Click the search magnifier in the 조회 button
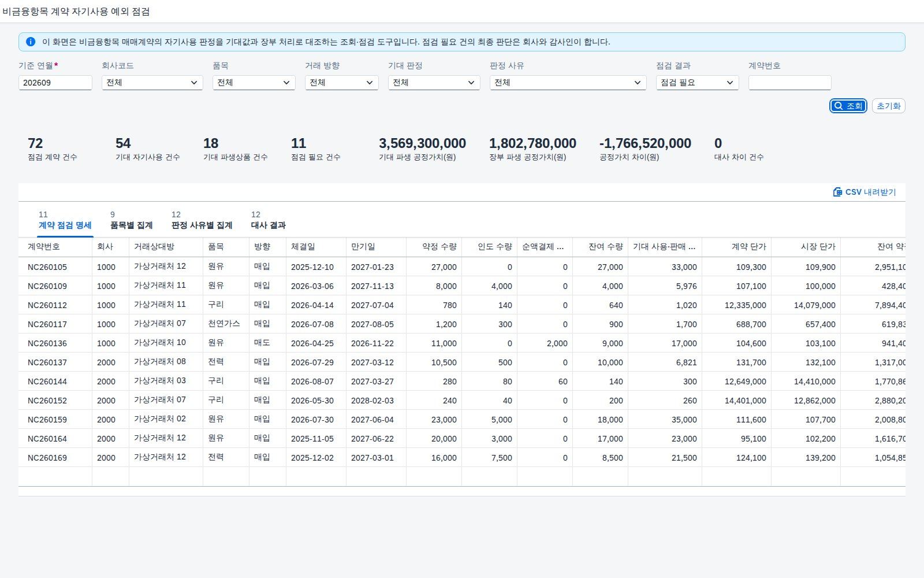This screenshot has height=578, width=924. (839, 106)
